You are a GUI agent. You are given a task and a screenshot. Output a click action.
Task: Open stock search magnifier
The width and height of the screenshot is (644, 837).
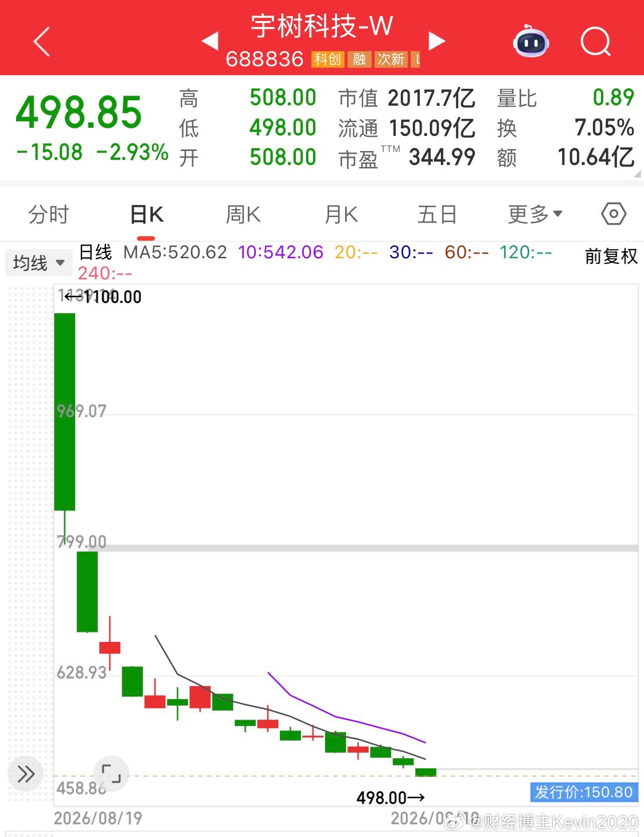pyautogui.click(x=596, y=42)
